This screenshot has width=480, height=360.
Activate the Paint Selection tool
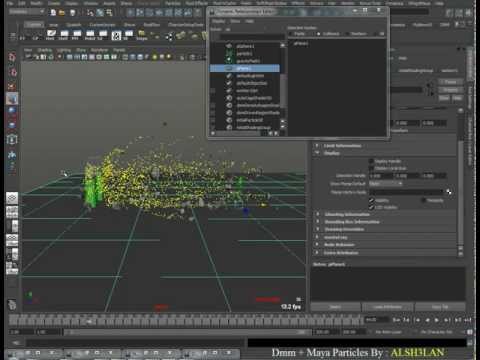point(12,86)
